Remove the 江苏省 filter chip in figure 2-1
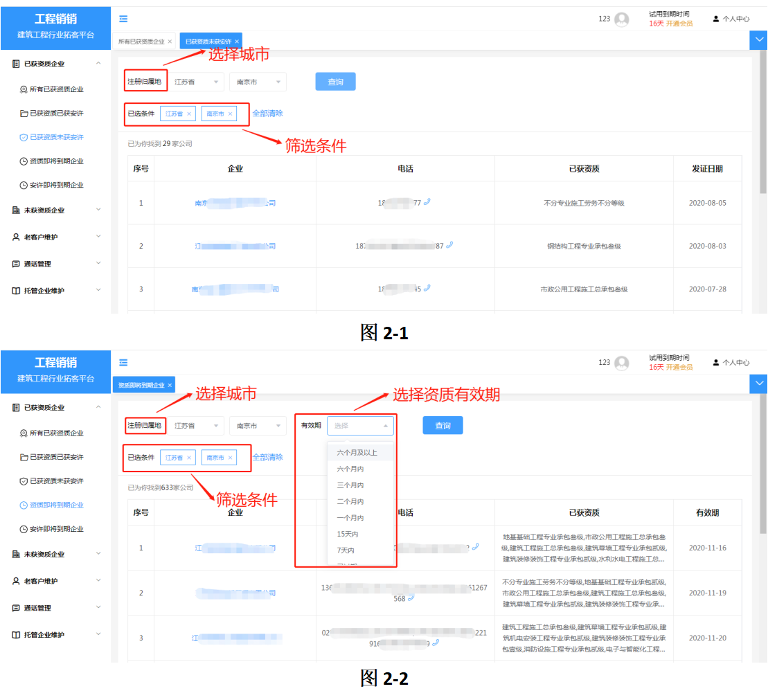This screenshot has height=700, width=768. [x=189, y=114]
